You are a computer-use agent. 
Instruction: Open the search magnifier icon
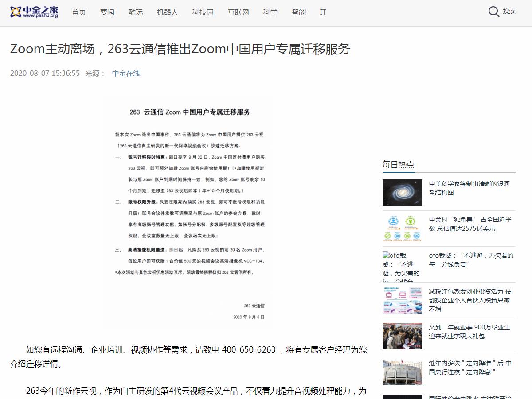[494, 12]
